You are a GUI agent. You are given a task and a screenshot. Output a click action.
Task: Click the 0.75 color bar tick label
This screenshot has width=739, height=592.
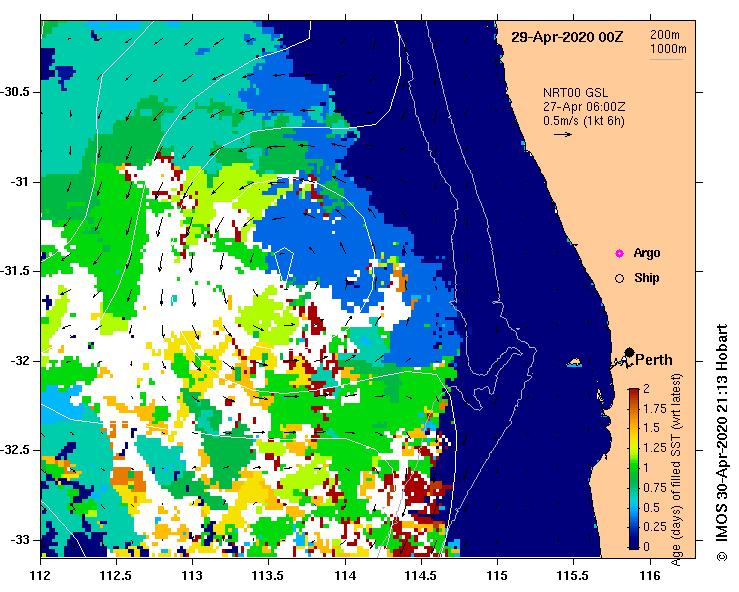[x=655, y=488]
